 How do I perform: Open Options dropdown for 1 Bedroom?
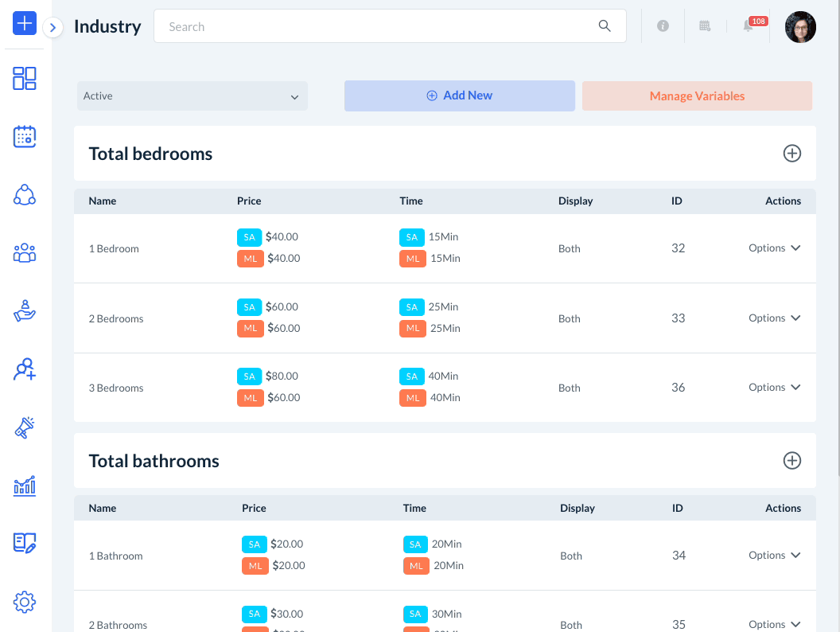click(x=774, y=248)
